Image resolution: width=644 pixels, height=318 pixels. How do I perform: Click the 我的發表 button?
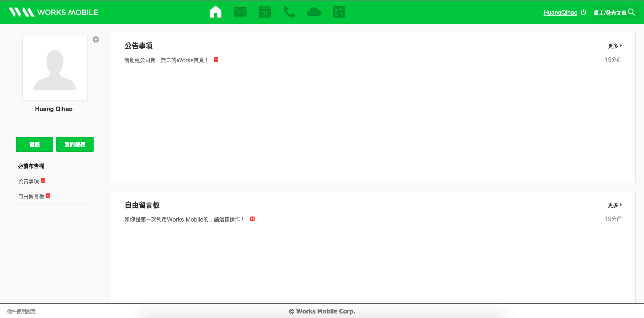click(x=75, y=144)
